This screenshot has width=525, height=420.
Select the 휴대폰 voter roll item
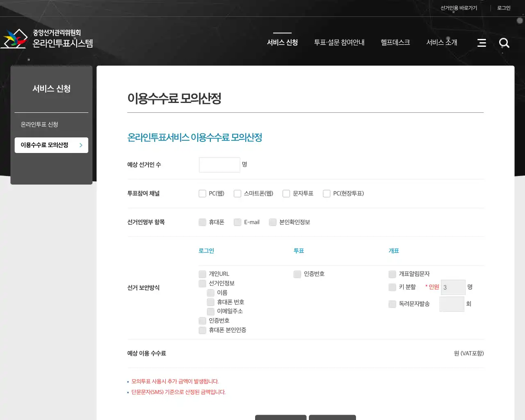202,222
